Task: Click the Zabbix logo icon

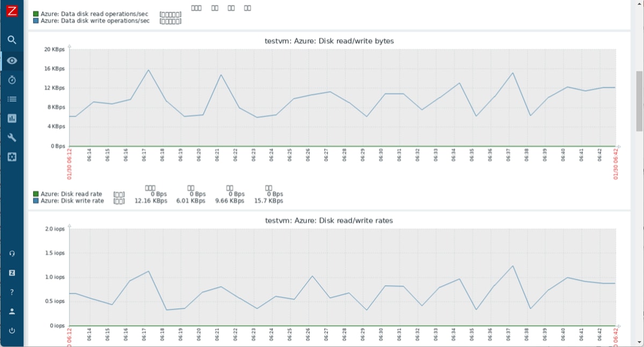Action: [x=12, y=11]
